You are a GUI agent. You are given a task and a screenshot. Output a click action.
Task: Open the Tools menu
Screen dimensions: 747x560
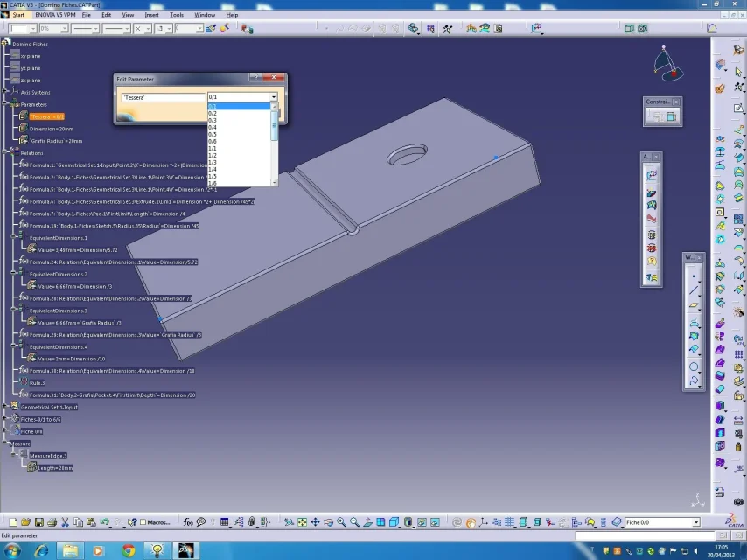tap(177, 15)
